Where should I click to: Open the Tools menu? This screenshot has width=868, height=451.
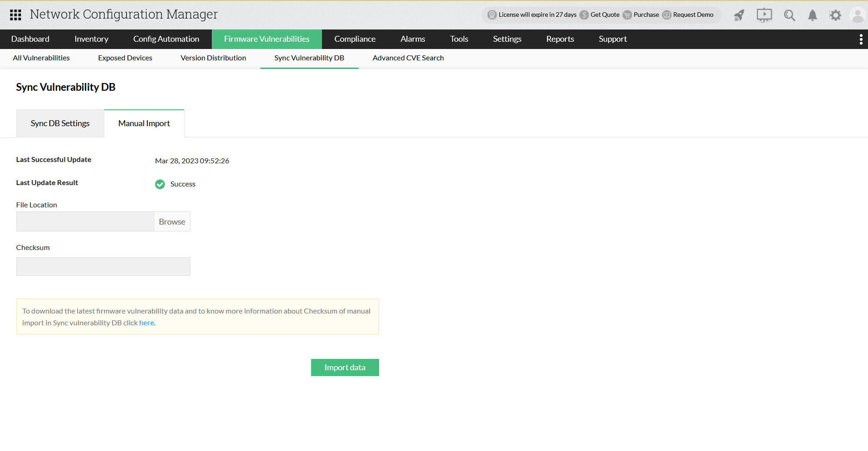point(459,39)
